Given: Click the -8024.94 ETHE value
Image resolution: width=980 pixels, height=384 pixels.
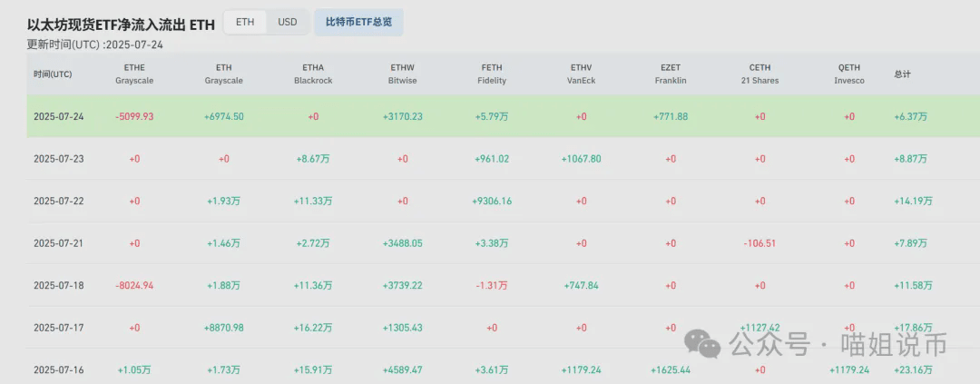Looking at the screenshot, I should point(134,285).
